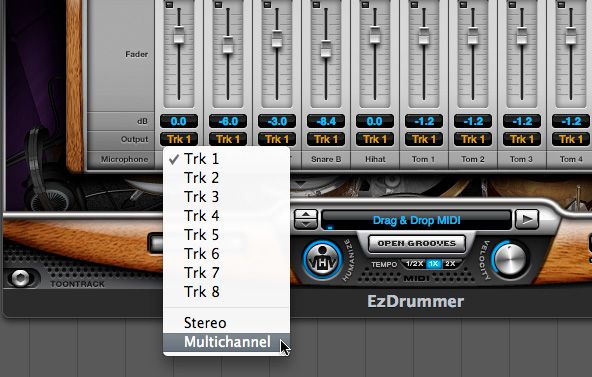Click the small square indicator above Snare B fader

[316, 5]
